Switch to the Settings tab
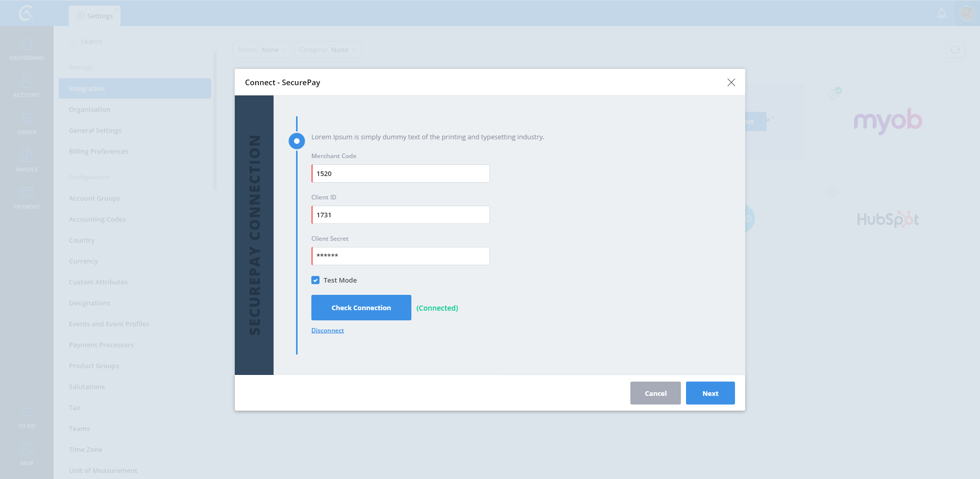The width and height of the screenshot is (980, 479). [x=95, y=16]
